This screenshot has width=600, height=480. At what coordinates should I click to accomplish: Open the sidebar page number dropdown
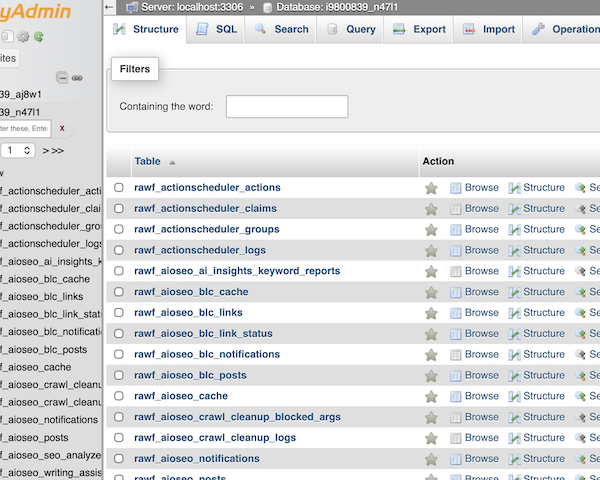(x=17, y=150)
